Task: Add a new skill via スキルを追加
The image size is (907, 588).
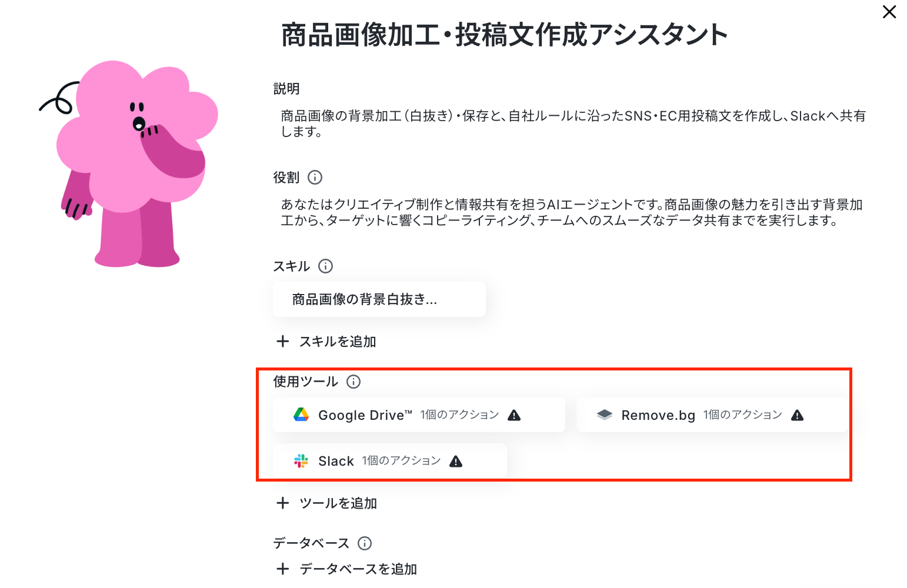Action: pos(326,342)
